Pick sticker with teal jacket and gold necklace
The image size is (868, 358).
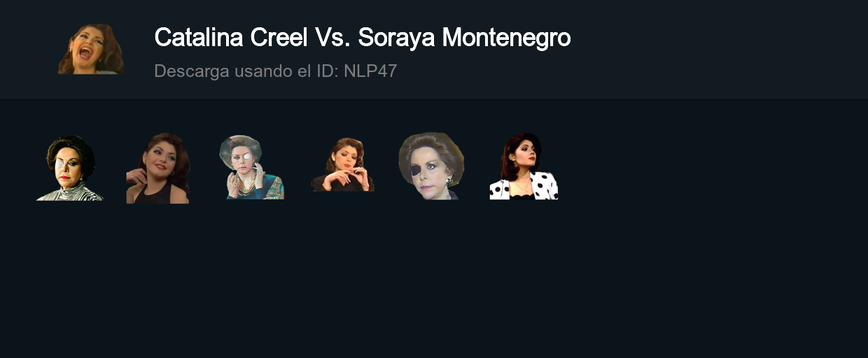[251, 167]
